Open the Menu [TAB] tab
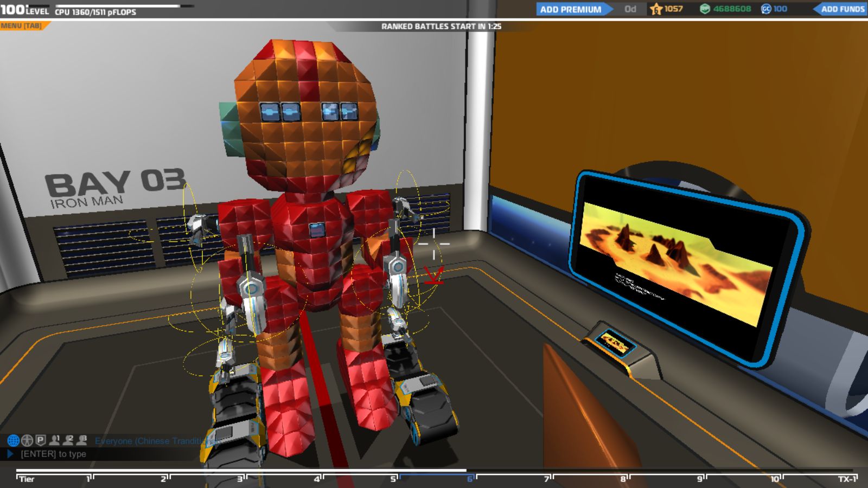 22,25
